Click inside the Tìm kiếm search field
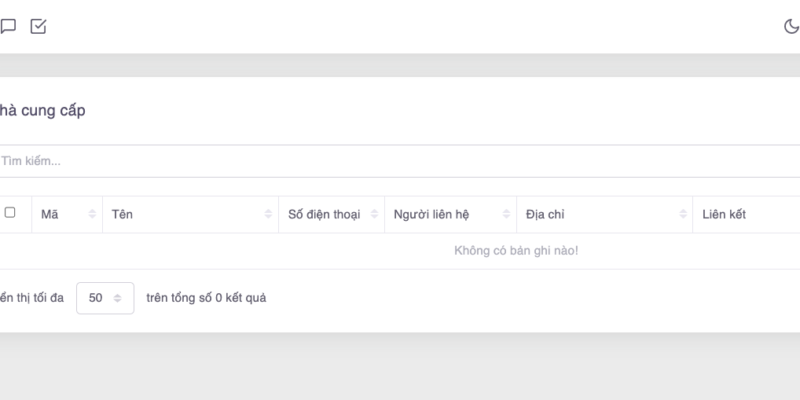 click(x=400, y=161)
